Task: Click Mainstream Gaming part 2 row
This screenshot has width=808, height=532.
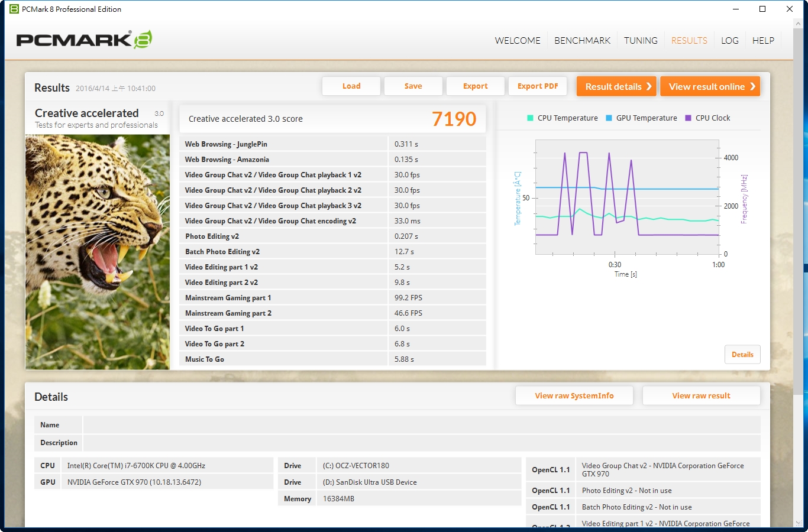Action: (x=332, y=313)
